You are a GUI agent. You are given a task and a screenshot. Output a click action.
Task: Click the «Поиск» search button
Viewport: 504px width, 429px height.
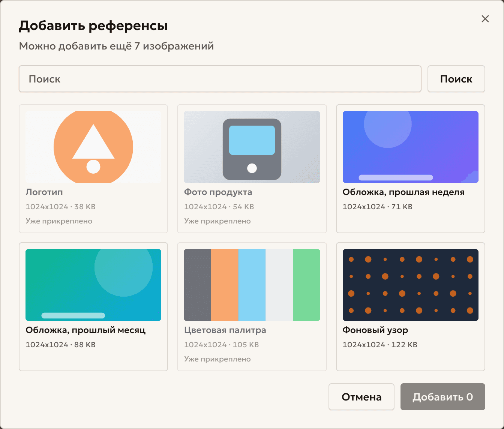pyautogui.click(x=456, y=79)
